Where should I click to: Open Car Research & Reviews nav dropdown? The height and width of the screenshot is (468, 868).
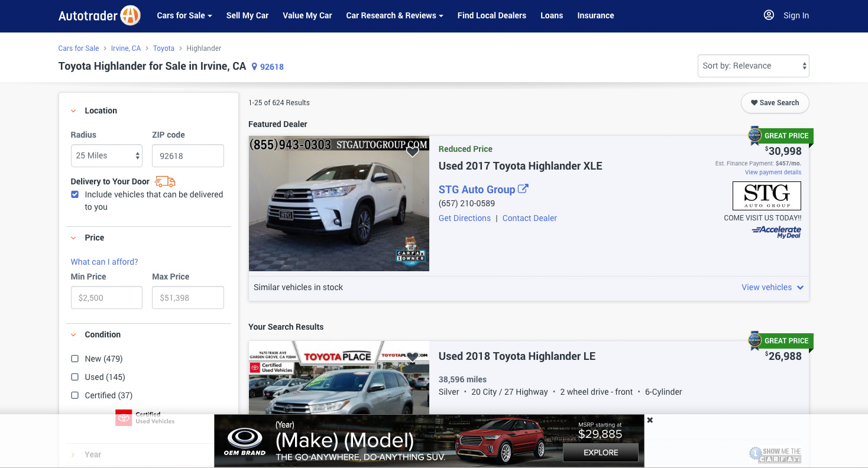point(394,15)
